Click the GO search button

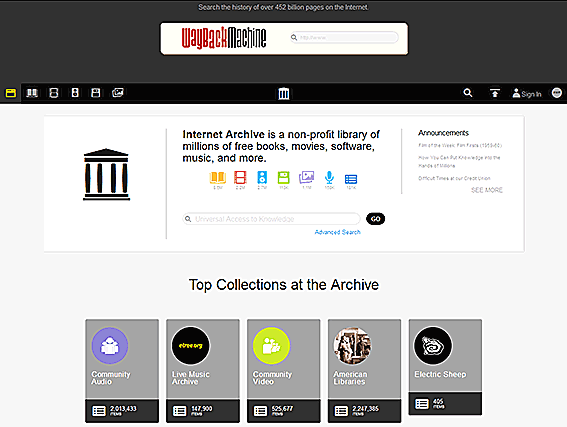click(x=375, y=219)
